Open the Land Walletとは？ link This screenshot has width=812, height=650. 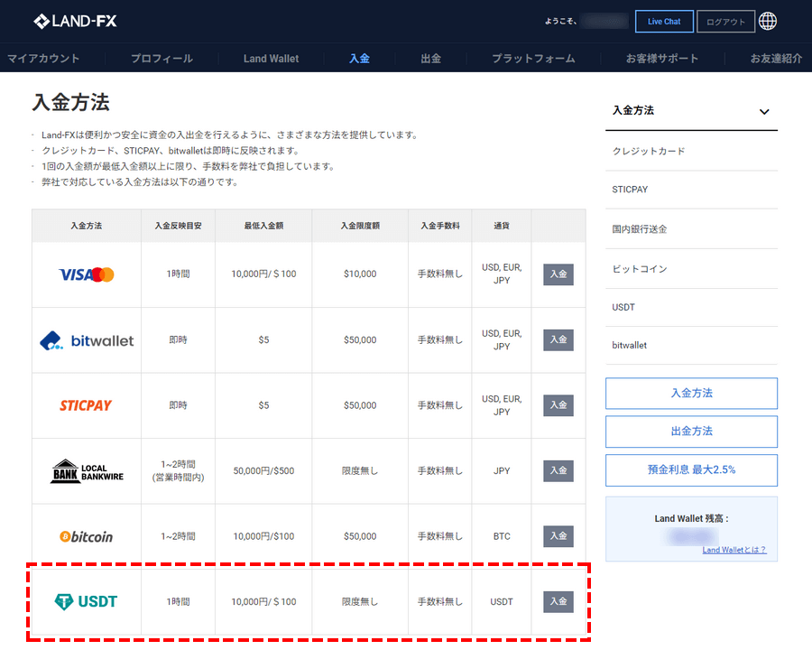734,550
